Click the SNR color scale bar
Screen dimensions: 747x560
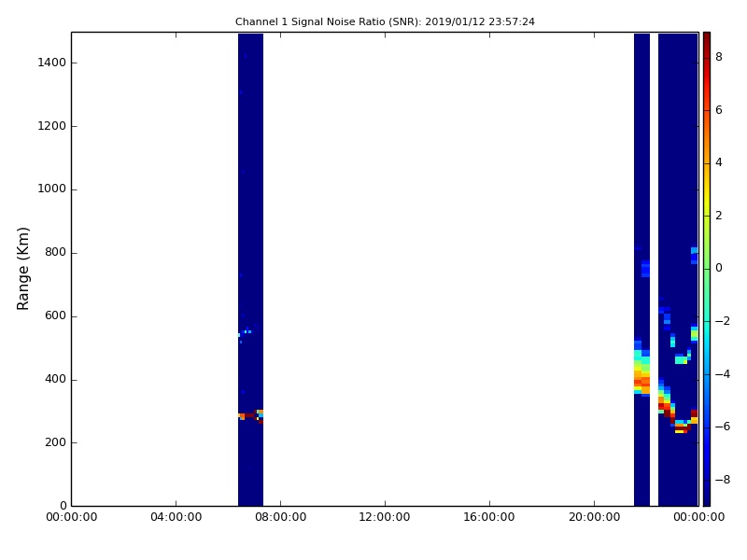[x=707, y=269]
